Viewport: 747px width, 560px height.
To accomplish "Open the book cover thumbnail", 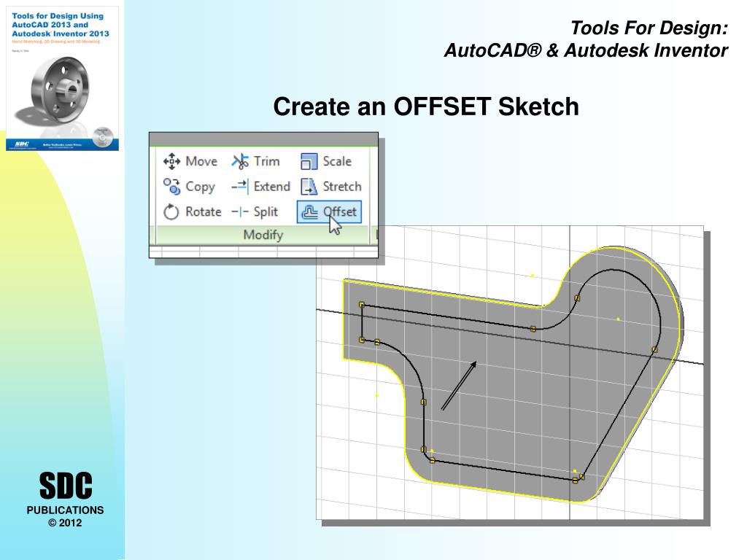I will 63,79.
